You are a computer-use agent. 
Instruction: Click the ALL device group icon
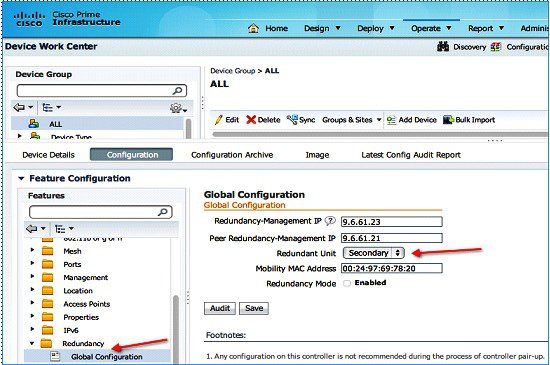pos(34,123)
